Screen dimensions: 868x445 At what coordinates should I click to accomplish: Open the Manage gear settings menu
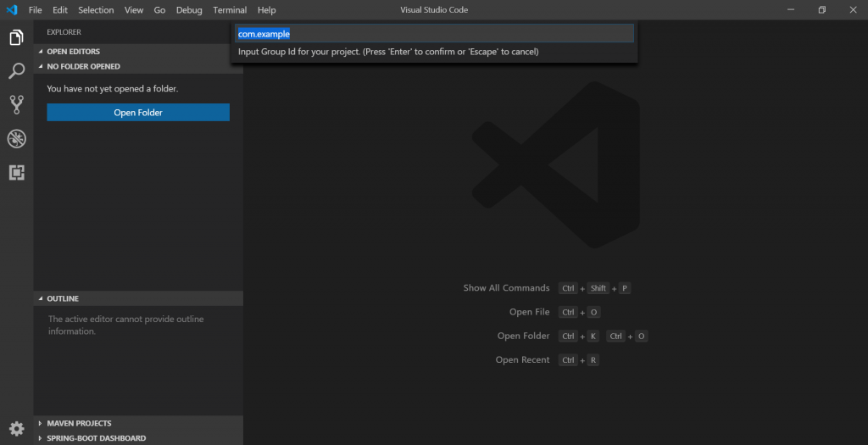coord(17,428)
